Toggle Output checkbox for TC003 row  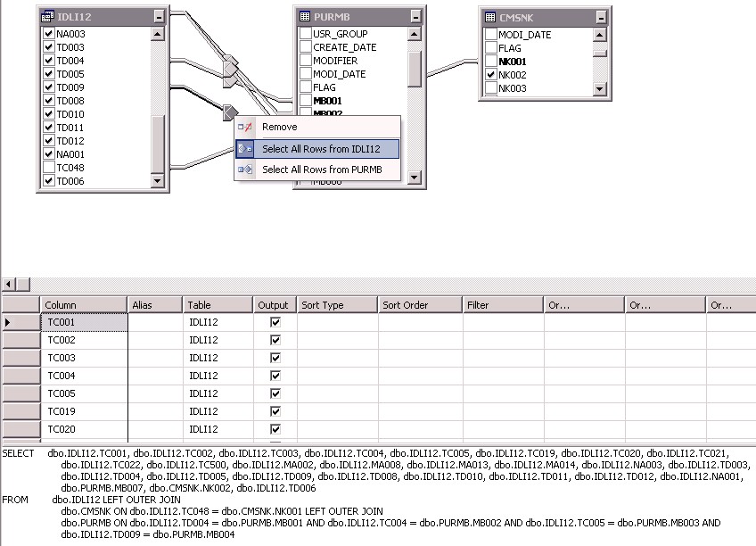pos(275,358)
